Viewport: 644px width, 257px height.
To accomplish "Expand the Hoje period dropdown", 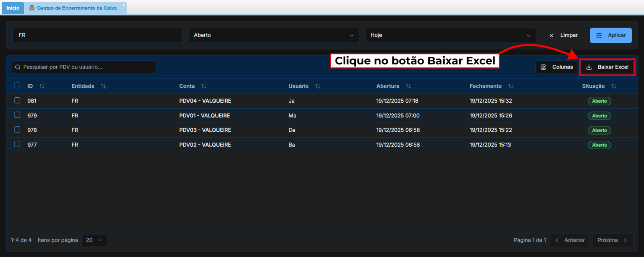I will point(450,35).
